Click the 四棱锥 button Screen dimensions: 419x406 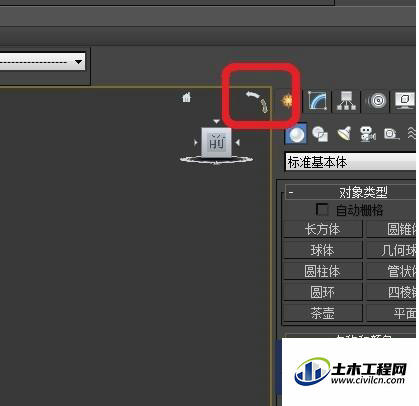point(391,292)
